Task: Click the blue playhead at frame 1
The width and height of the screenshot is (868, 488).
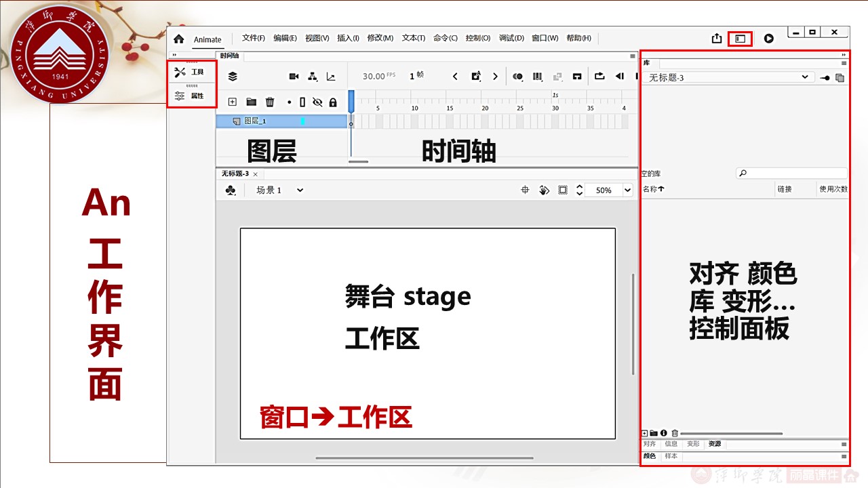Action: coord(351,101)
